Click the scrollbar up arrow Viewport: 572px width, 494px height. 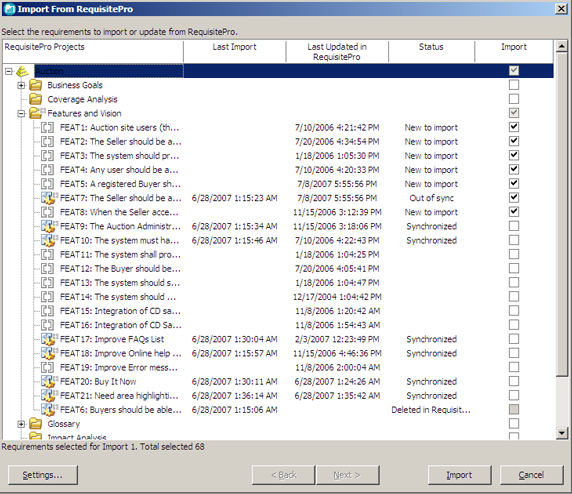coord(562,46)
